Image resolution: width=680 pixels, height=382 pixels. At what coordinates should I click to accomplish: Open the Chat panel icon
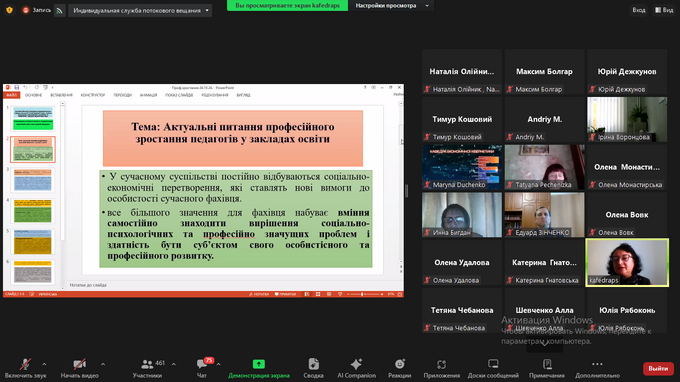coord(202,364)
